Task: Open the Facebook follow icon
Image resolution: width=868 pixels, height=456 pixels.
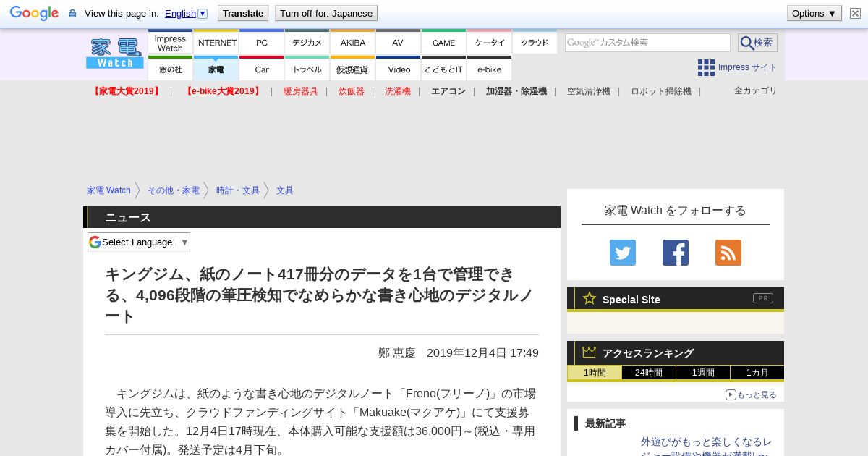Action: pyautogui.click(x=676, y=253)
